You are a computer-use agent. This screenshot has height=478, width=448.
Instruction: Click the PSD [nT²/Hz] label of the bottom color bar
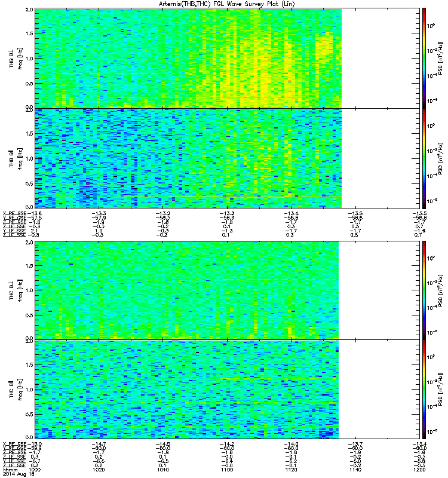[440, 390]
